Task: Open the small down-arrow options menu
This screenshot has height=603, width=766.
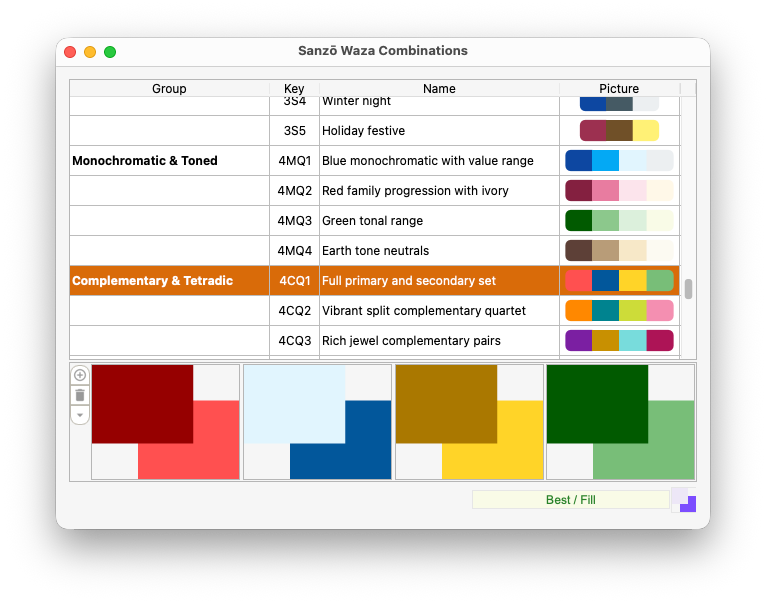Action: coord(80,415)
